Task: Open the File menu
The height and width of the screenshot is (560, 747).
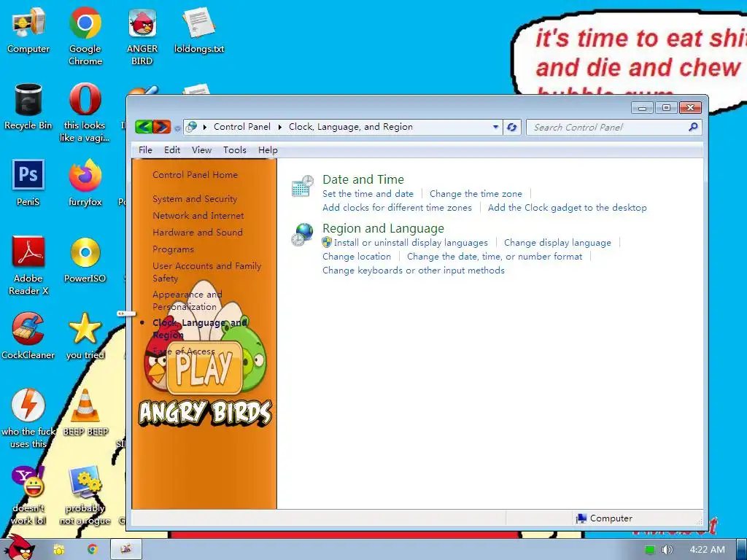Action: pyautogui.click(x=145, y=150)
